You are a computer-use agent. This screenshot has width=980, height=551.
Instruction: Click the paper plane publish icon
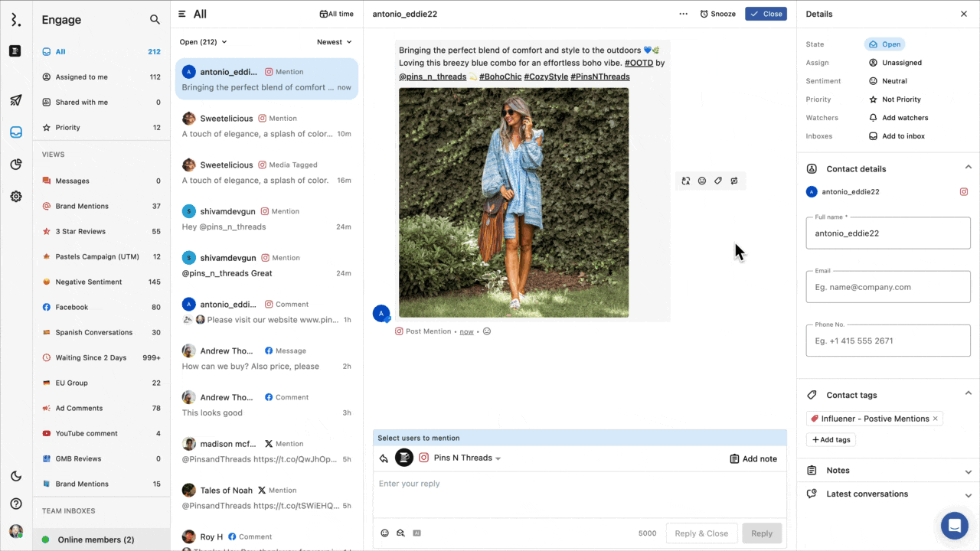click(x=16, y=100)
